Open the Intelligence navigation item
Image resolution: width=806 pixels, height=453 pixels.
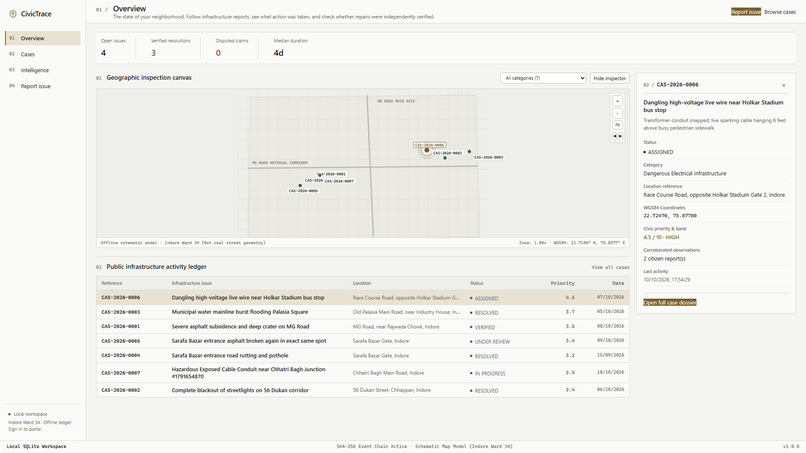tap(43, 70)
